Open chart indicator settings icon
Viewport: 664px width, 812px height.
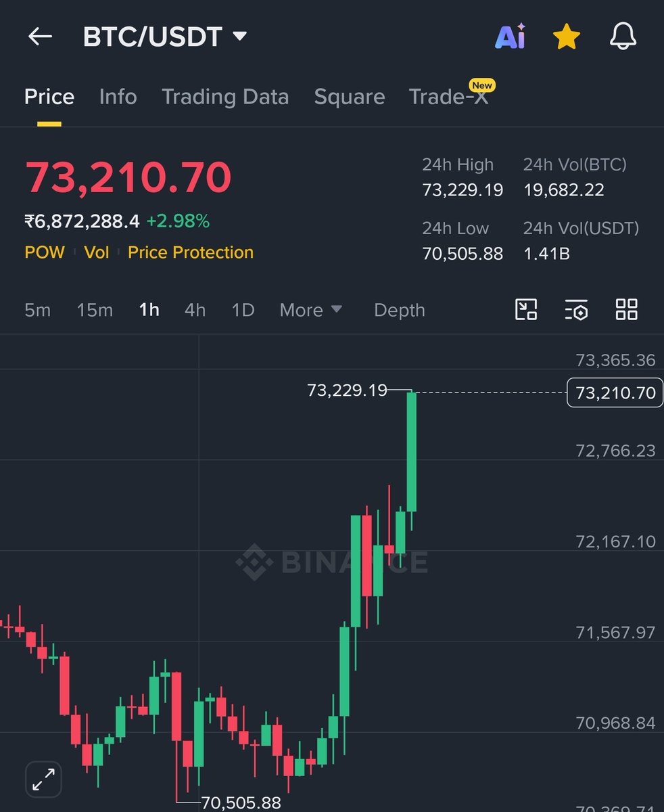point(576,310)
